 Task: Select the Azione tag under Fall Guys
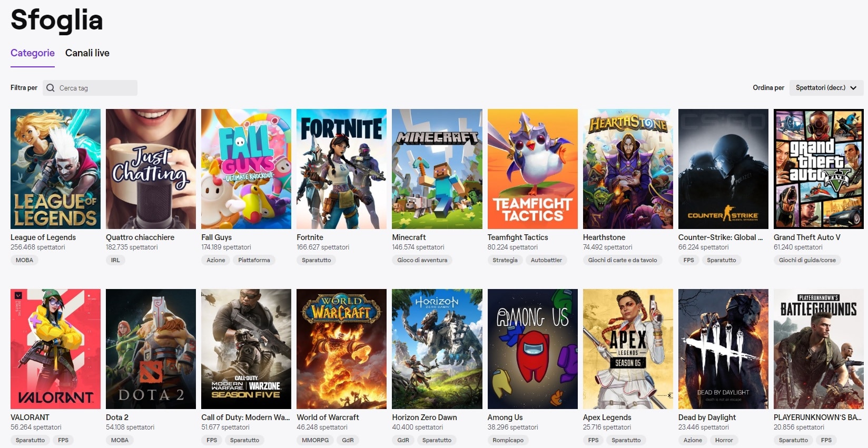coord(216,260)
